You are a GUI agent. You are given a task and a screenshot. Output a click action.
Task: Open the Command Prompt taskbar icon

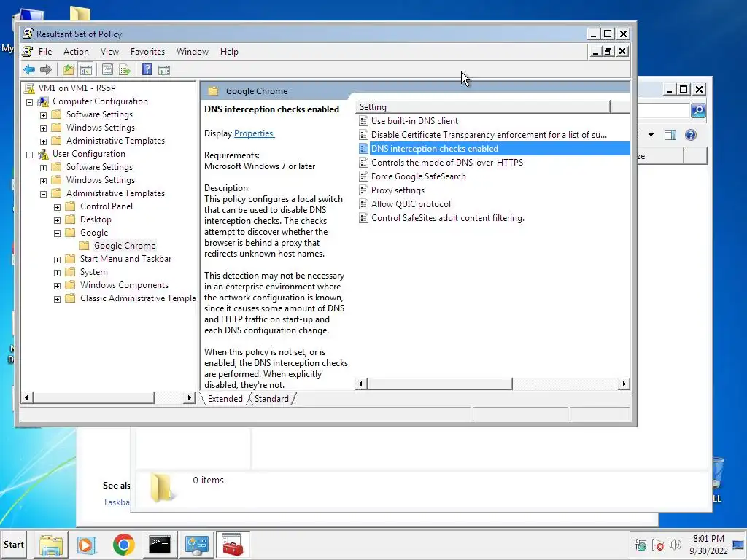pyautogui.click(x=160, y=545)
